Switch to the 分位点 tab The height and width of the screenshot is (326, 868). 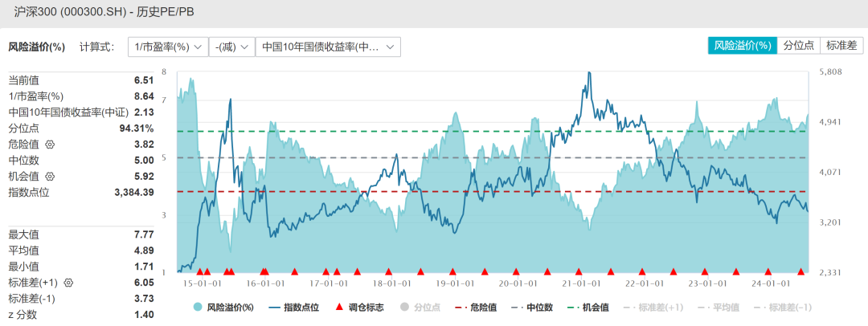coord(799,46)
